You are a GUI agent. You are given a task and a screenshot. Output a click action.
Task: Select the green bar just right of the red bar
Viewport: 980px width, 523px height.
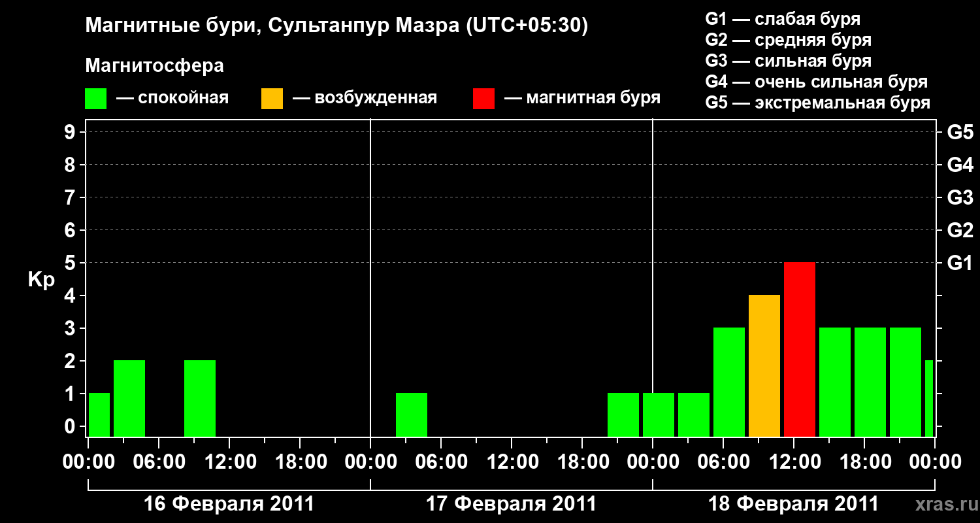(x=835, y=382)
